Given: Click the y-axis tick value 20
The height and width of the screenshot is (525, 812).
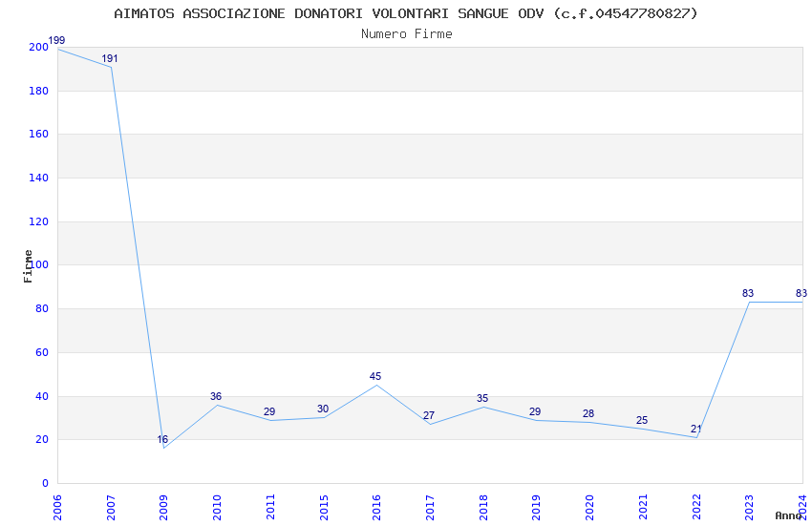Looking at the screenshot, I should point(42,440).
